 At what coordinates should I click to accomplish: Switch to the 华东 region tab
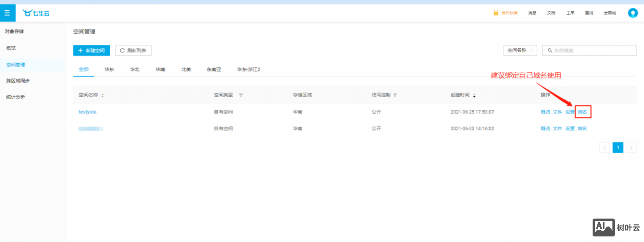(x=109, y=69)
